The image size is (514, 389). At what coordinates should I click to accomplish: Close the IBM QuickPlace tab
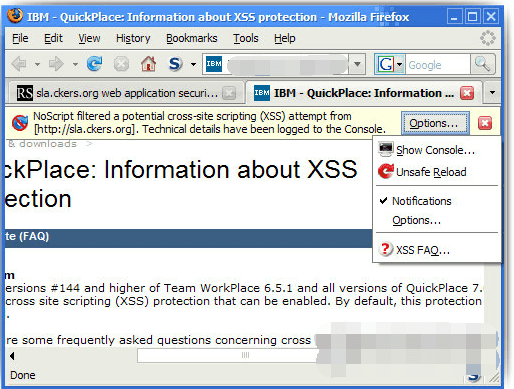467,93
